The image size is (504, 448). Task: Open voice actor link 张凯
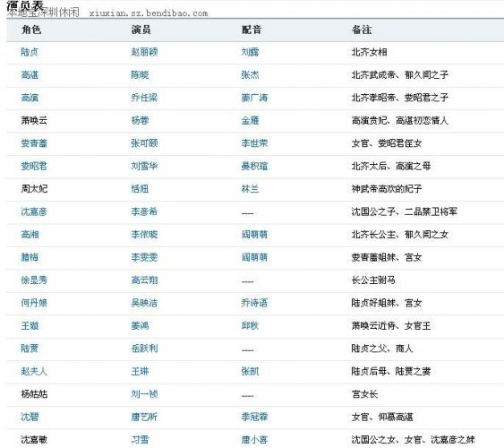250,372
